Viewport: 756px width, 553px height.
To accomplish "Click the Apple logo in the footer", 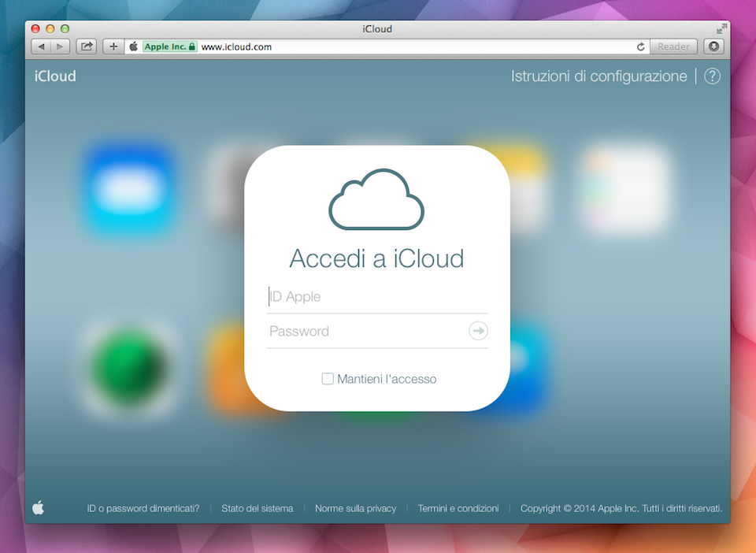I will coord(38,507).
